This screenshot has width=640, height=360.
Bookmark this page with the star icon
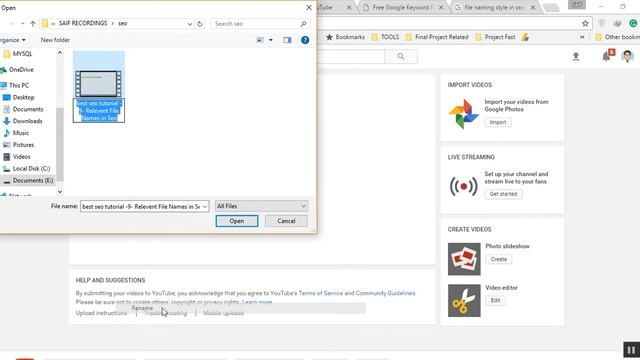click(585, 24)
